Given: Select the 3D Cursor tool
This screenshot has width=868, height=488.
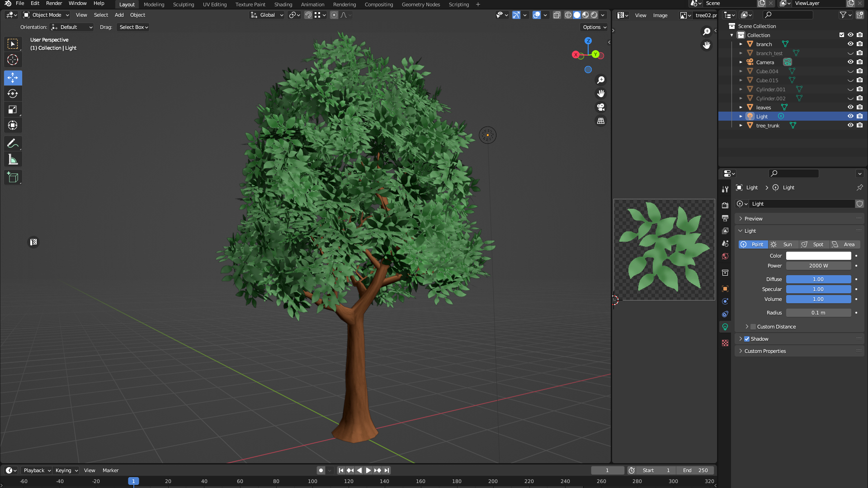Looking at the screenshot, I should [13, 60].
